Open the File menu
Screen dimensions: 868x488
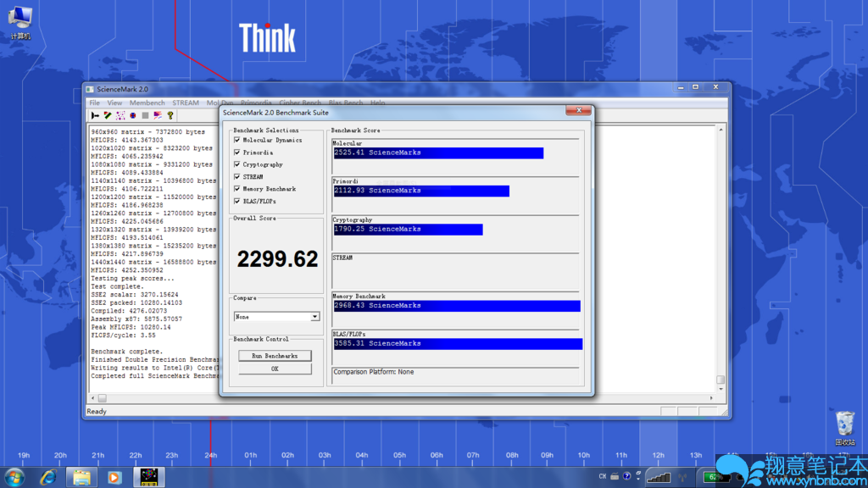95,103
